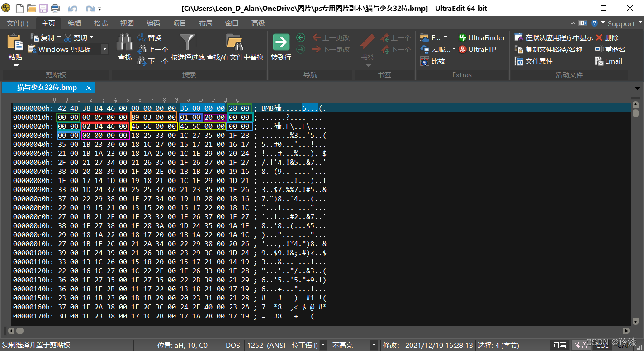The height and width of the screenshot is (351, 644).
Task: Click Rename (重命名) active file
Action: pos(610,49)
